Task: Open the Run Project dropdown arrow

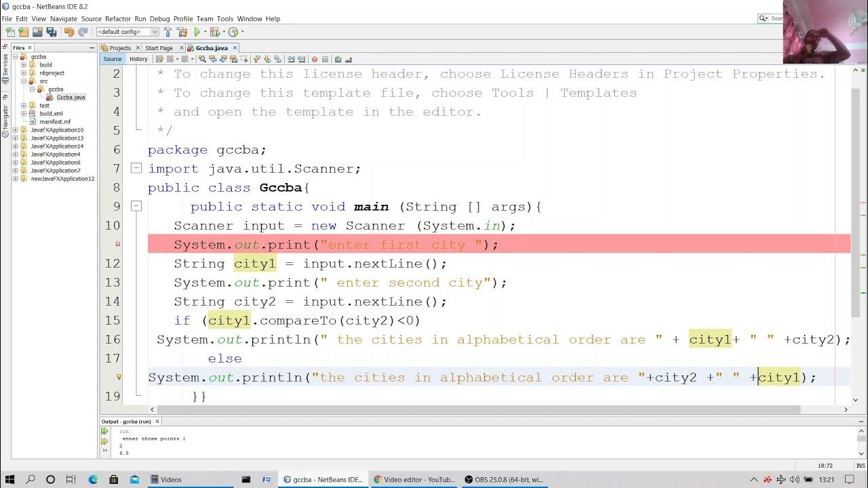Action: 205,32
